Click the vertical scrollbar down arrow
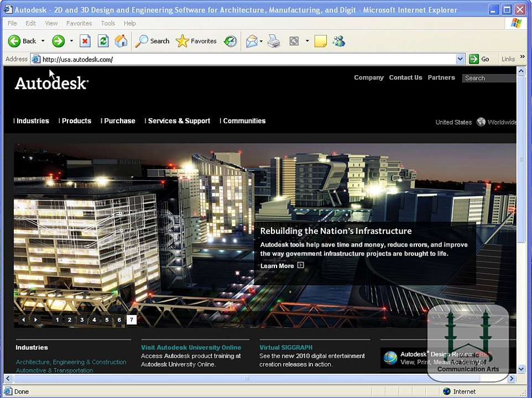 (521, 369)
